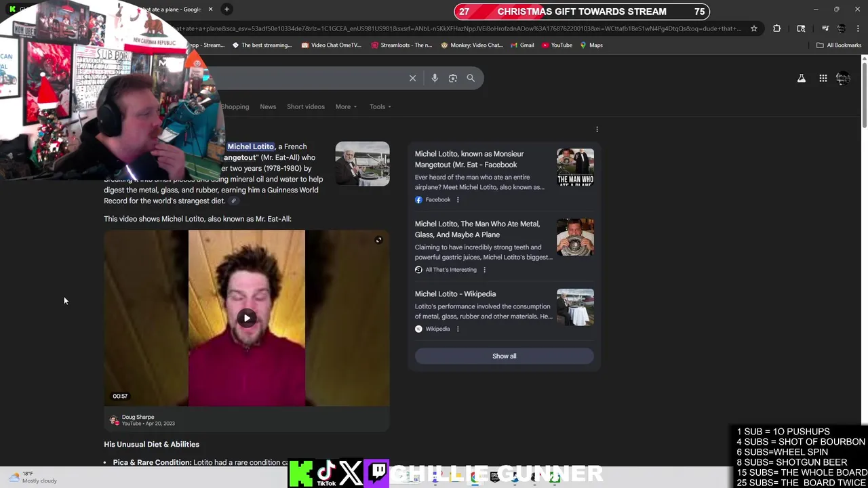Viewport: 868px width, 488px height.
Task: Start a voice search with the microphone
Action: coord(435,78)
